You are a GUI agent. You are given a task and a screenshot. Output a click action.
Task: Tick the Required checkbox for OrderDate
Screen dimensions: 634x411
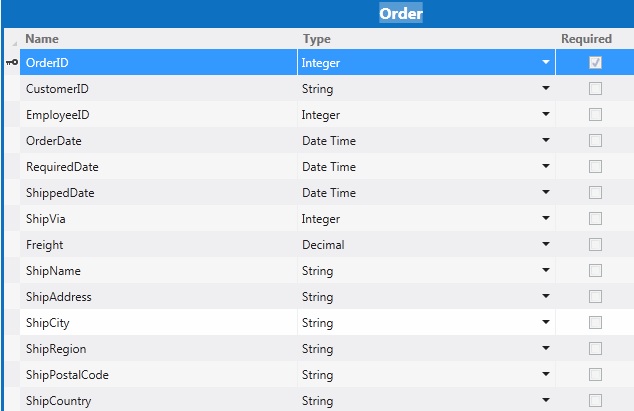pos(595,141)
